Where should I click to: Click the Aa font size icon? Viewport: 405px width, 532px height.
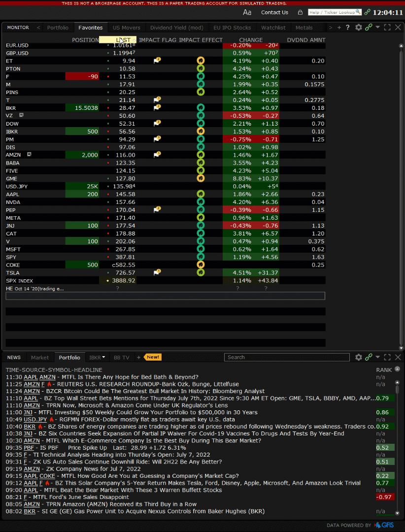247,12
